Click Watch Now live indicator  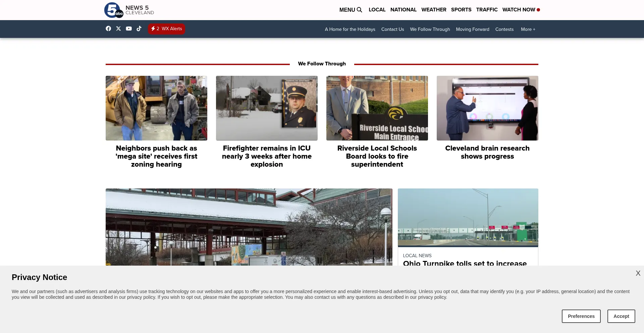pos(521,10)
